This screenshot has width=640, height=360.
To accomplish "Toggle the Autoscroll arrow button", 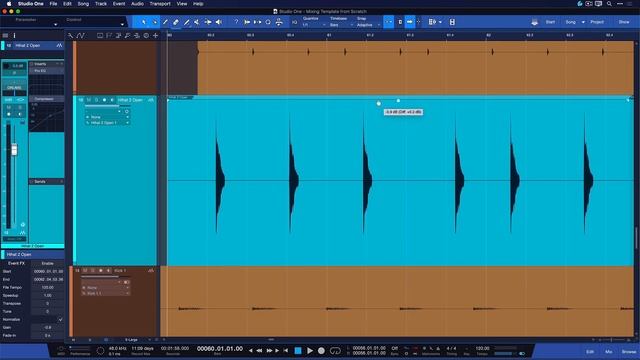I will click(x=410, y=22).
